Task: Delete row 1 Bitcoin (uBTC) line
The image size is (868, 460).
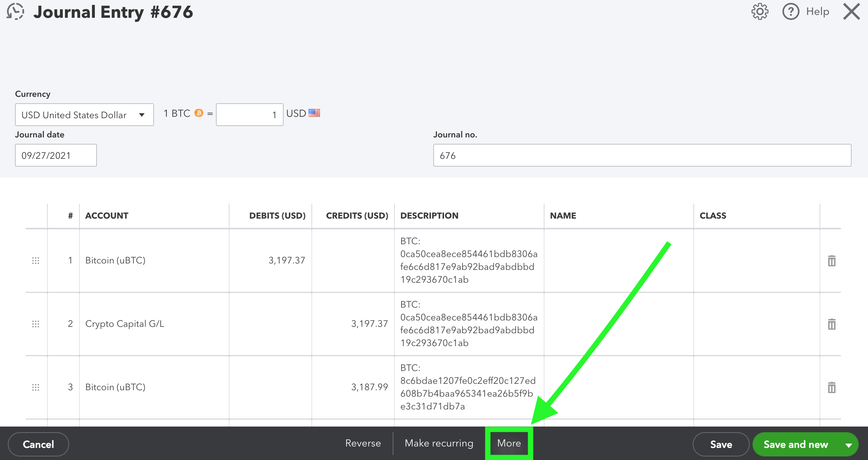Action: click(832, 261)
